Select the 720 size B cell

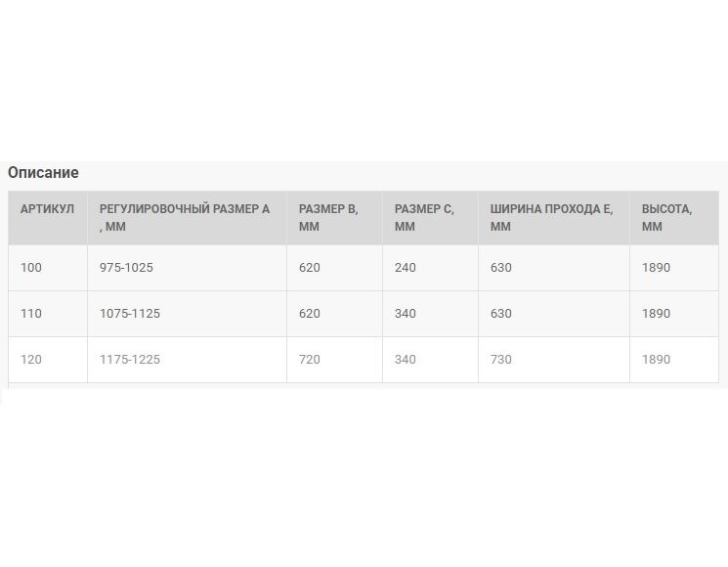(334, 360)
